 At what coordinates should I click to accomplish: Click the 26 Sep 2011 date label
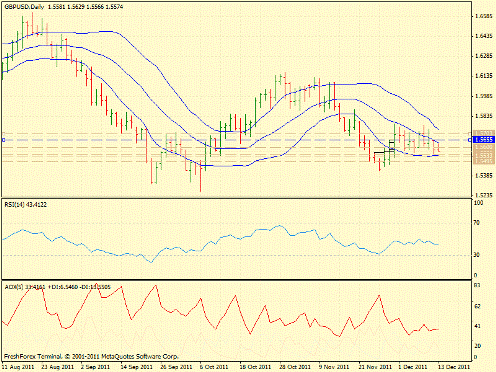coord(176,367)
